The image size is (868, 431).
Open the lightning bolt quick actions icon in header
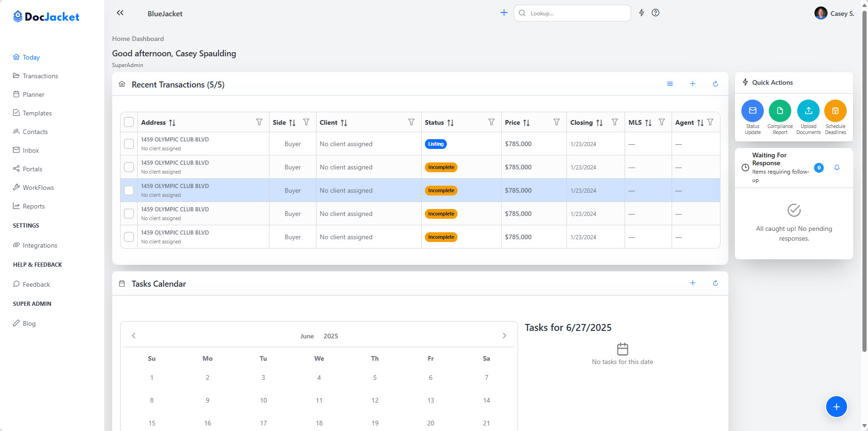pos(641,13)
